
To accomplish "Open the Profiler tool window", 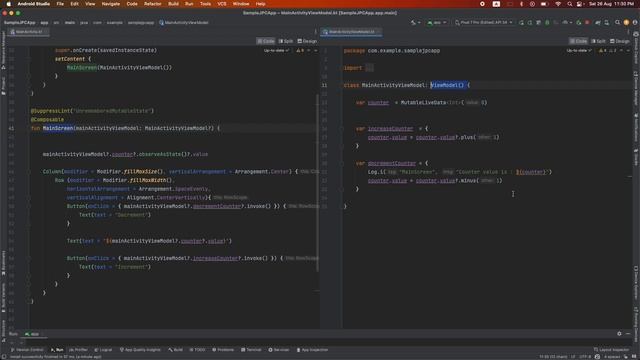I will pos(78,350).
